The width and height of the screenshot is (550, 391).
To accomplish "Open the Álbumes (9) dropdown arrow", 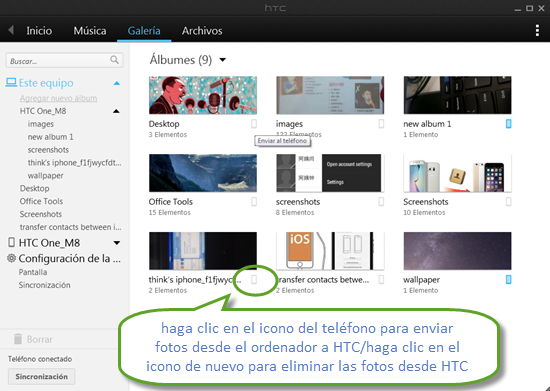I will point(222,60).
